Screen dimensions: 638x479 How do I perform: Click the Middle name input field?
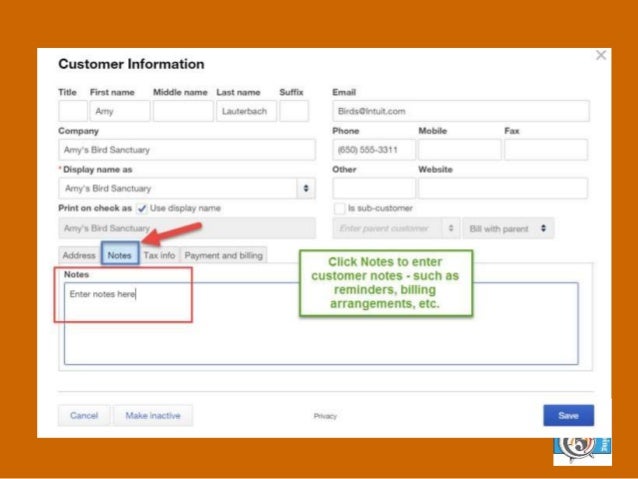[183, 111]
